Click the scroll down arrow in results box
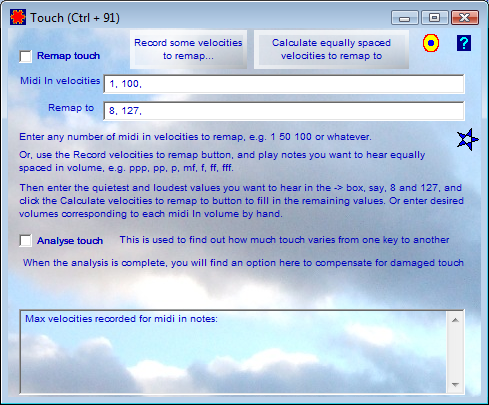 (455, 385)
